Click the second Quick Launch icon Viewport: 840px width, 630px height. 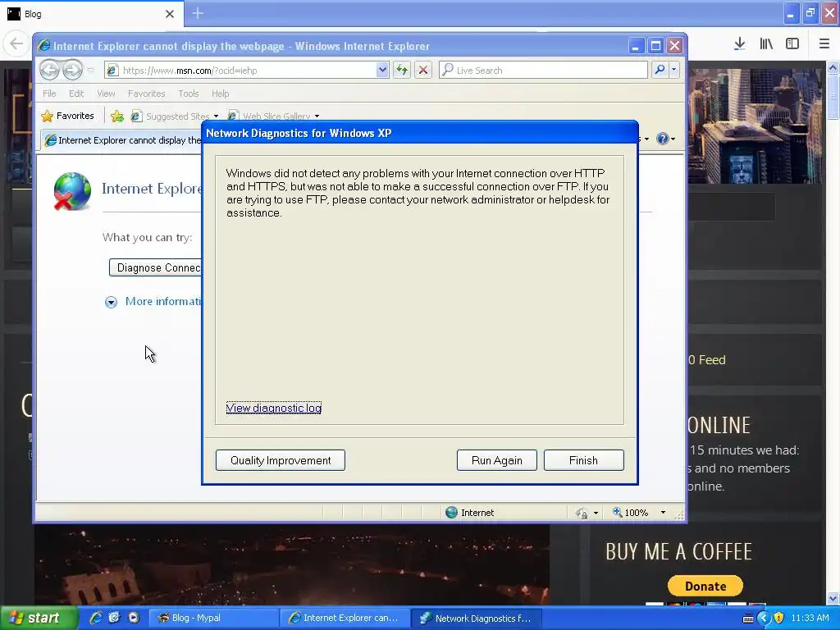click(x=114, y=618)
